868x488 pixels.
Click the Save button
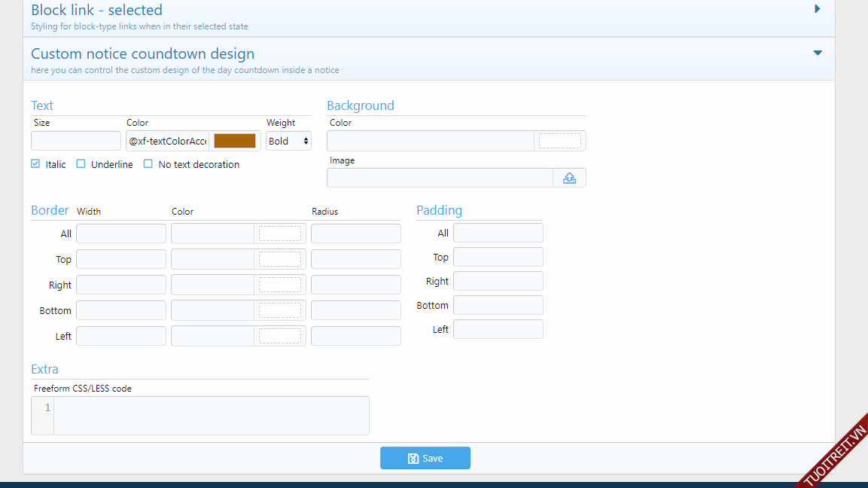[425, 458]
